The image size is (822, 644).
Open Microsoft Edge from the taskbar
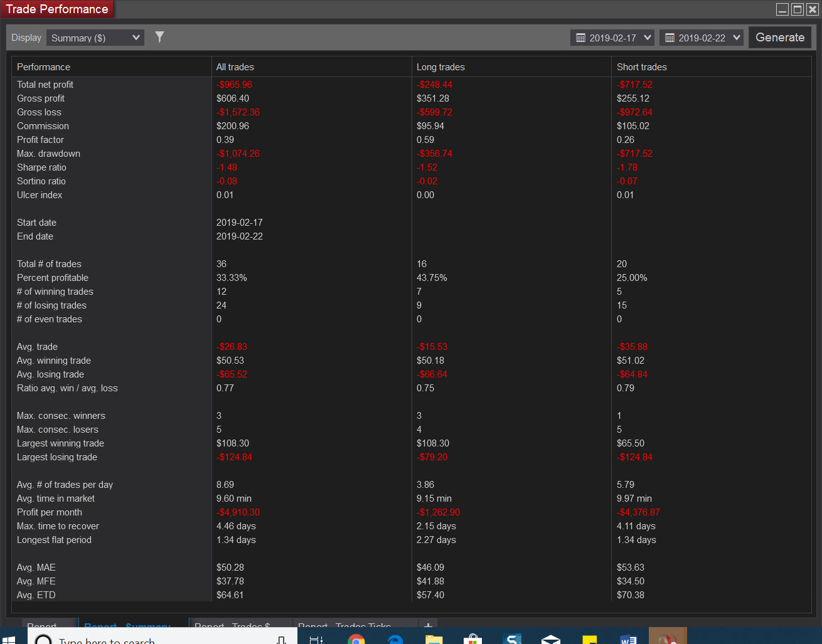click(395, 638)
